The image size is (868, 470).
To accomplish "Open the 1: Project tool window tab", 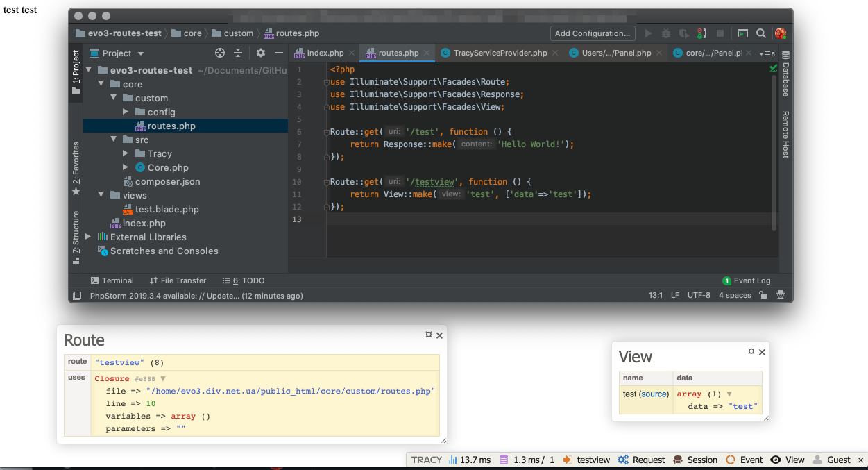I will [76, 72].
